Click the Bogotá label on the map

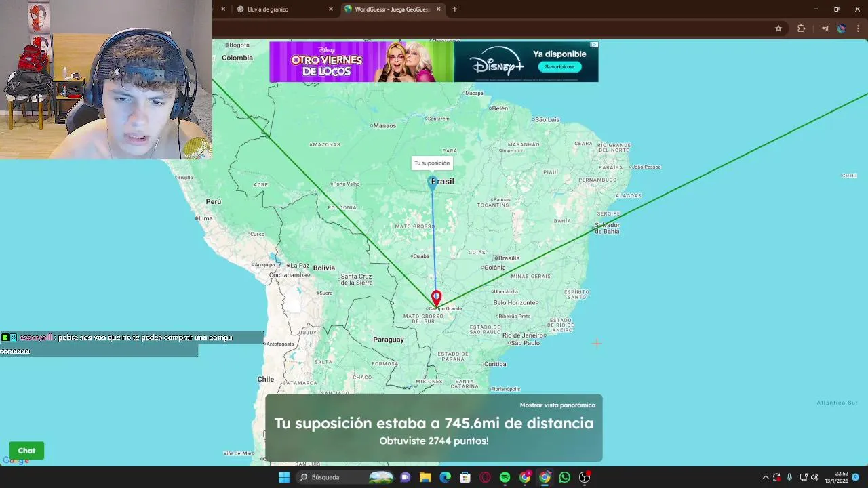click(x=239, y=45)
